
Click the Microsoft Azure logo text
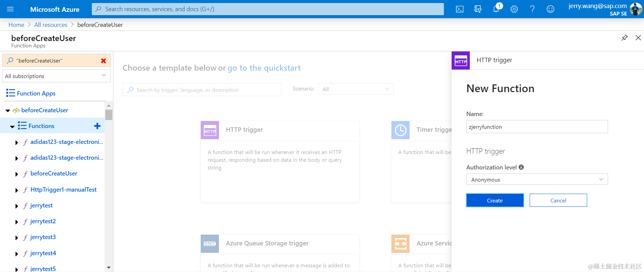click(55, 9)
